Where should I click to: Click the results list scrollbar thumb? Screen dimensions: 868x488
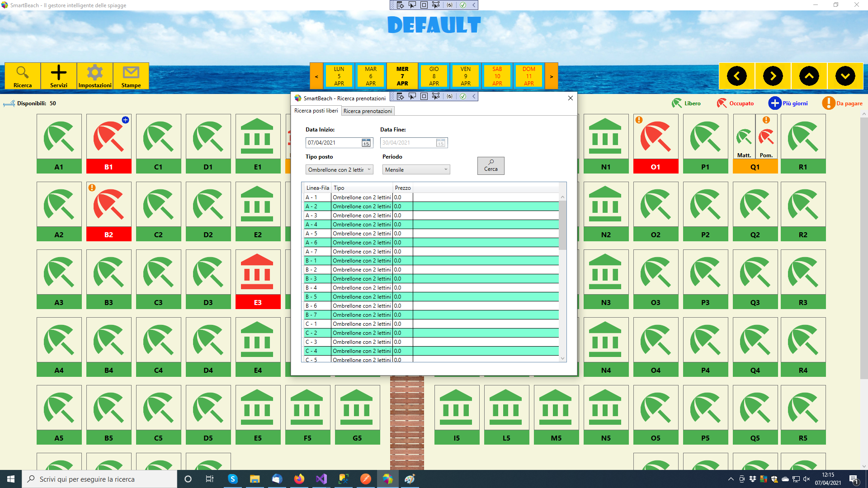pos(562,225)
